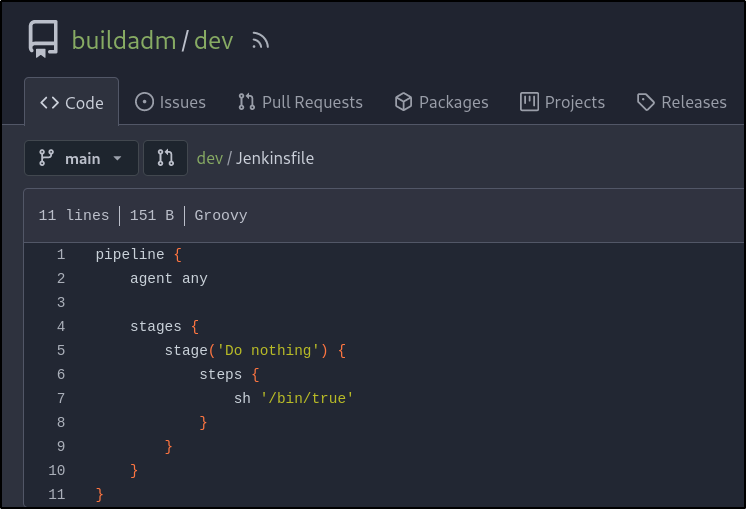Select line number 7 in gutter
The width and height of the screenshot is (746, 509).
point(60,398)
